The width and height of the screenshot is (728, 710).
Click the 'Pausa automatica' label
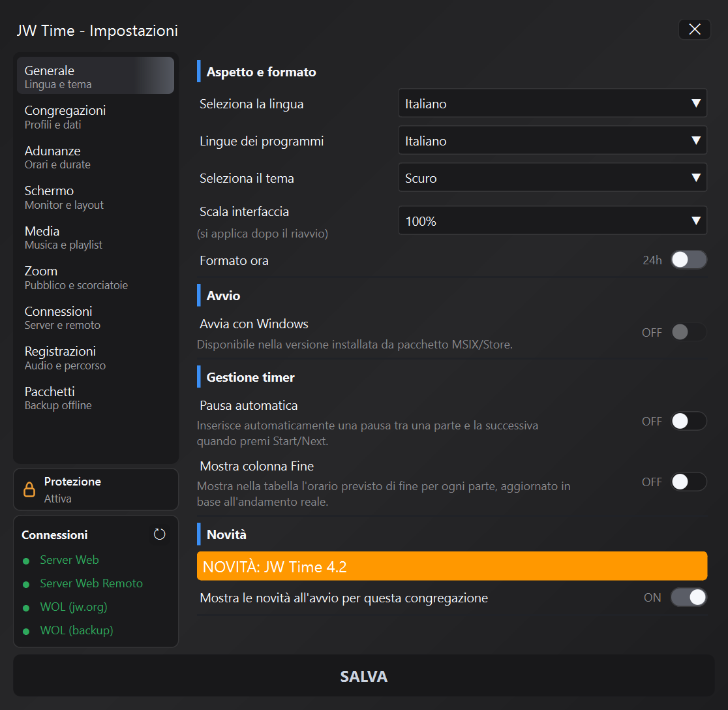(249, 405)
